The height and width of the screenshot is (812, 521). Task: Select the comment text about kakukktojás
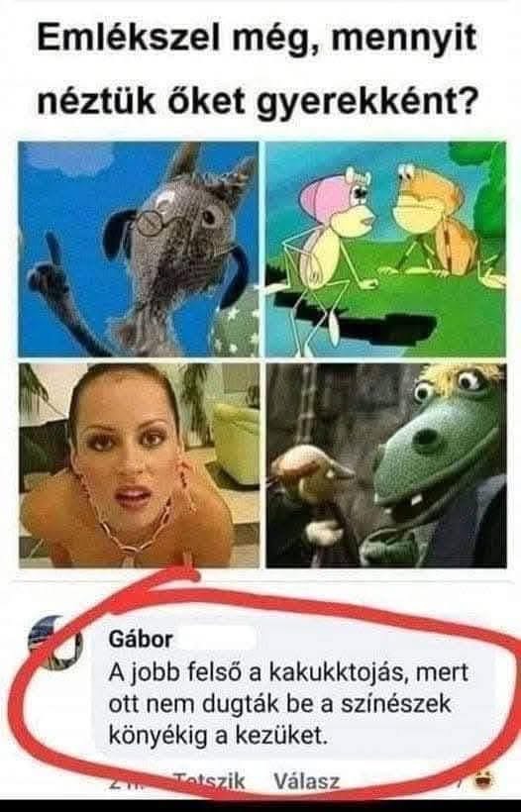tap(288, 704)
